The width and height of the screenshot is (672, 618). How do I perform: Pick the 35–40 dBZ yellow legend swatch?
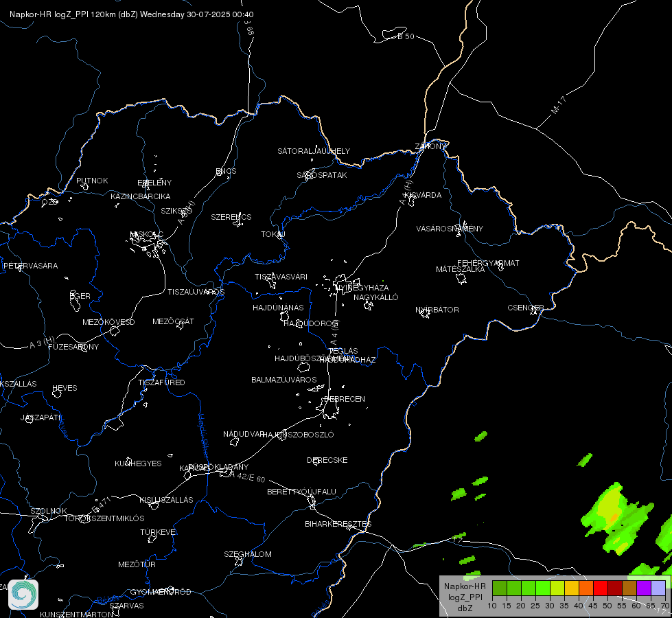click(572, 588)
